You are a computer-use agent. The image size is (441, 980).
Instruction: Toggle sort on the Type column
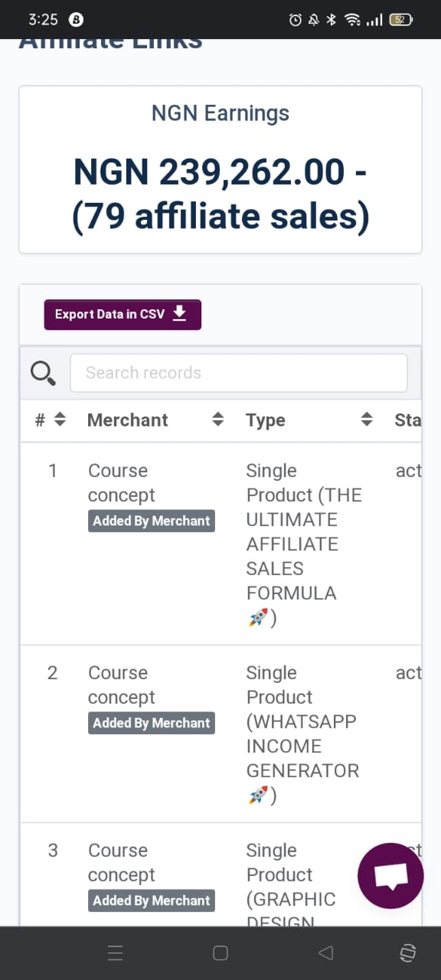367,420
